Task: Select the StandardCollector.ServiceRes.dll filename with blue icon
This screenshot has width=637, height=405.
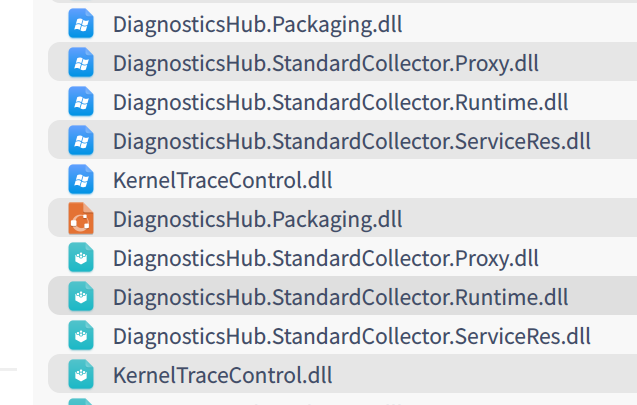Action: [352, 141]
